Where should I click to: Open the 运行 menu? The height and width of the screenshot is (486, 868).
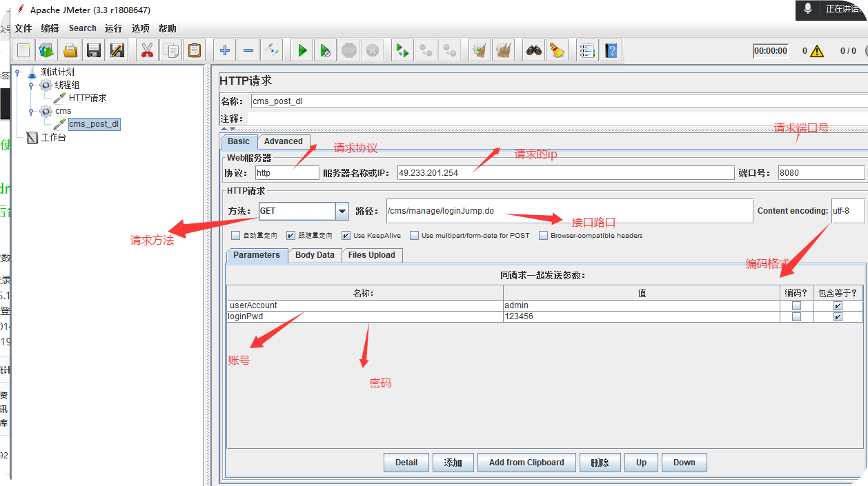[x=113, y=28]
